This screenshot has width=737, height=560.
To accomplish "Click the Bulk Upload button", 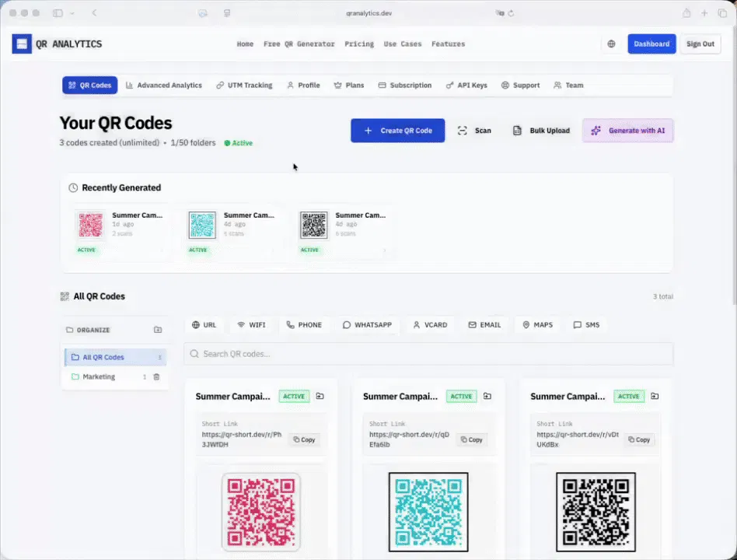I will [541, 131].
